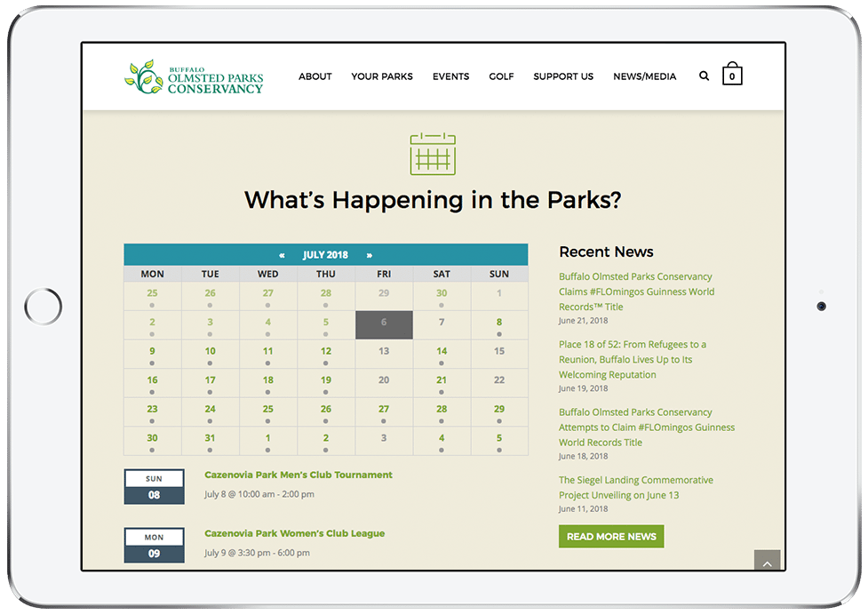Open the Golf menu
868x615 pixels.
[501, 76]
